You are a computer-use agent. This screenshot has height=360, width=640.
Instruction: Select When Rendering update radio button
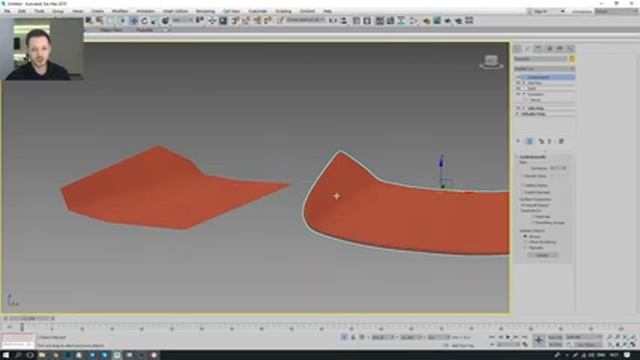(526, 242)
